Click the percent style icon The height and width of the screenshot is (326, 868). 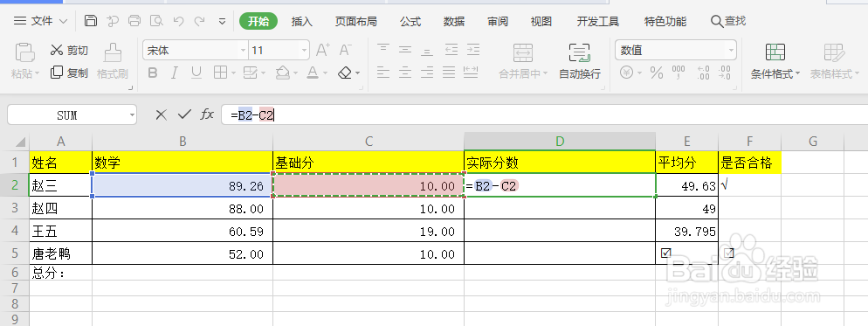coord(657,73)
